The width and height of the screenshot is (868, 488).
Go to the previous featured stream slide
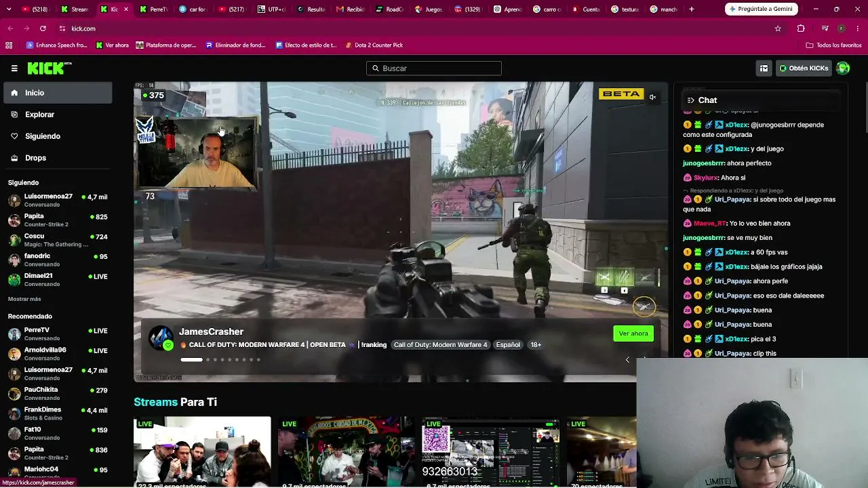coord(627,360)
